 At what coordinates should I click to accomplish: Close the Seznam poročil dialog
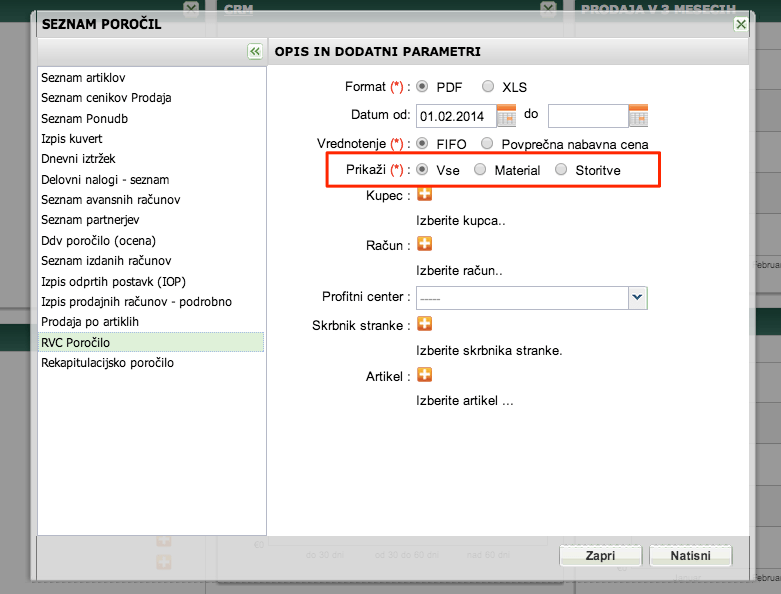[x=741, y=24]
